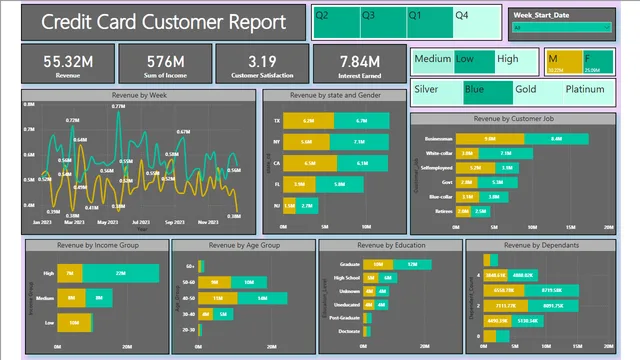
Task: Choose the Silver card category
Action: coord(437,92)
